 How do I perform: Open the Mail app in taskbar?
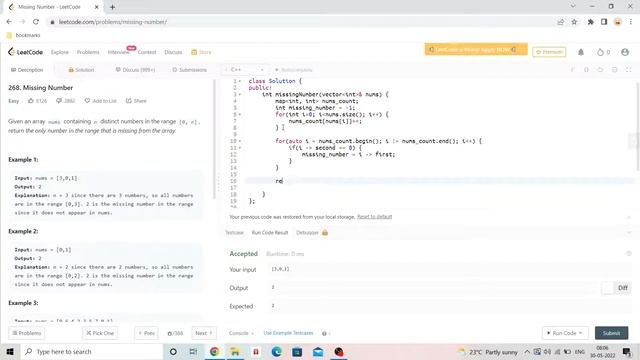[318, 351]
